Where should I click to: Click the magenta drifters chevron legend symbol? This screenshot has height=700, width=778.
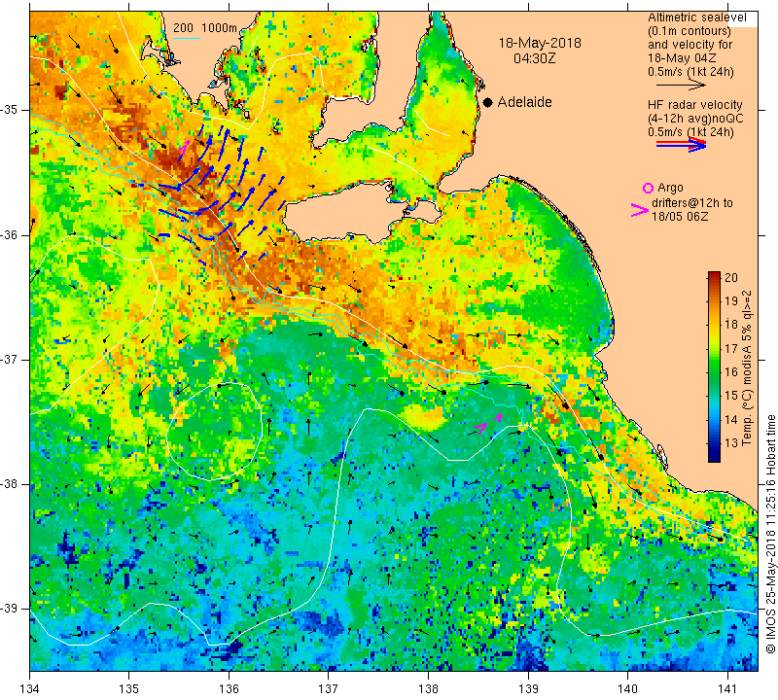[640, 210]
